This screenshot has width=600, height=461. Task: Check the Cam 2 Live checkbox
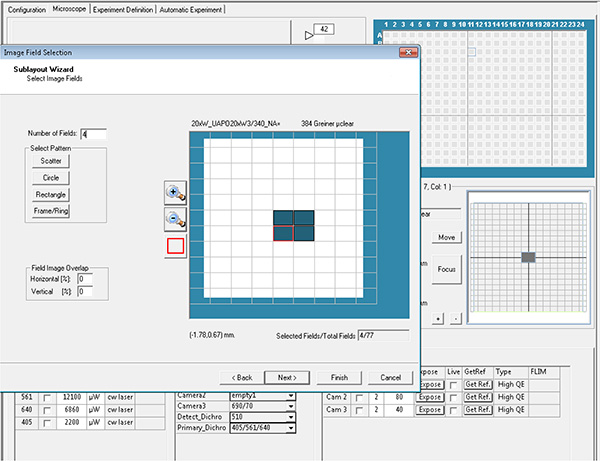pyautogui.click(x=455, y=397)
